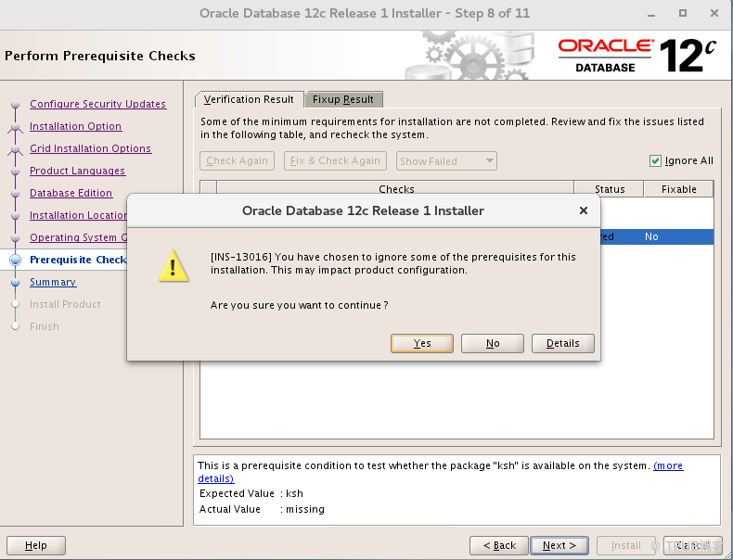Viewport: 733px width, 560px height.
Task: Click the Grid Installation Options step bullet
Action: coord(16,149)
